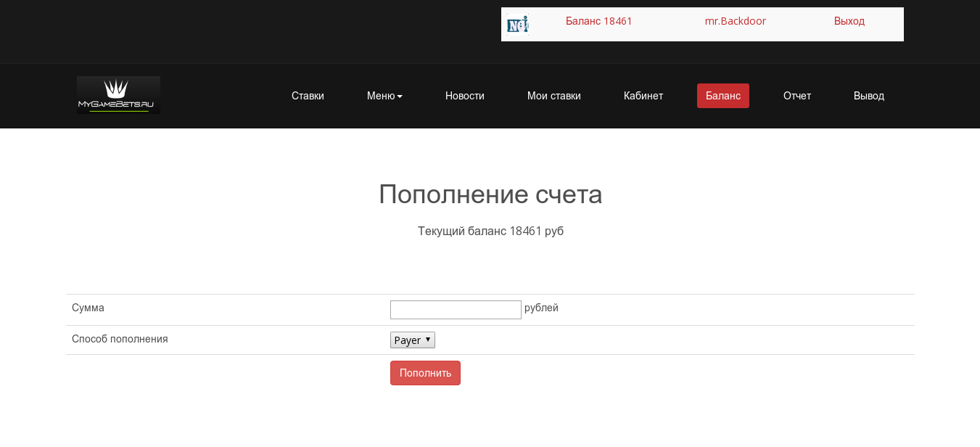Focus the Сумма amount input field
Screen dimensions: 980x447
click(456, 310)
